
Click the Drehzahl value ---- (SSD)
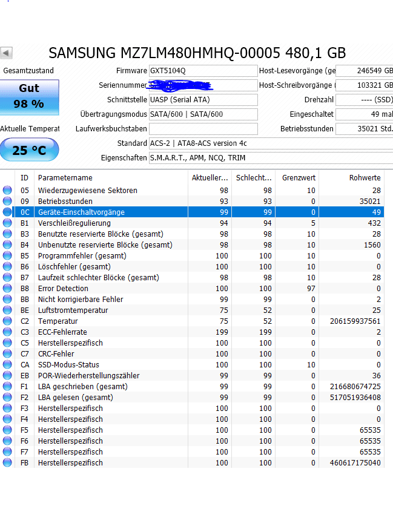364,100
